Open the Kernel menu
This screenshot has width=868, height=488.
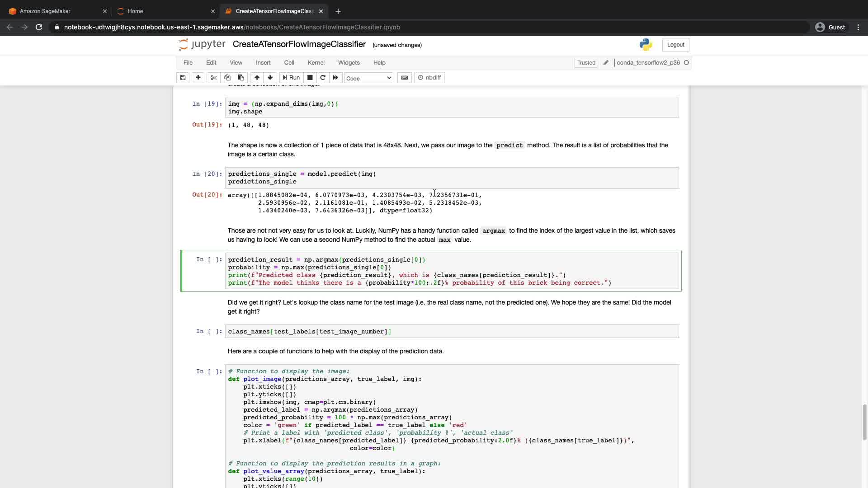pyautogui.click(x=316, y=63)
